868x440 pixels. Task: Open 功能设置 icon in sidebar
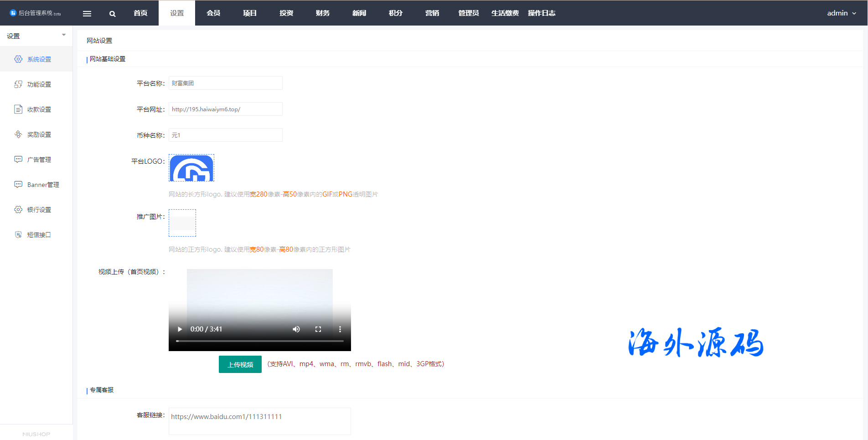pyautogui.click(x=18, y=84)
